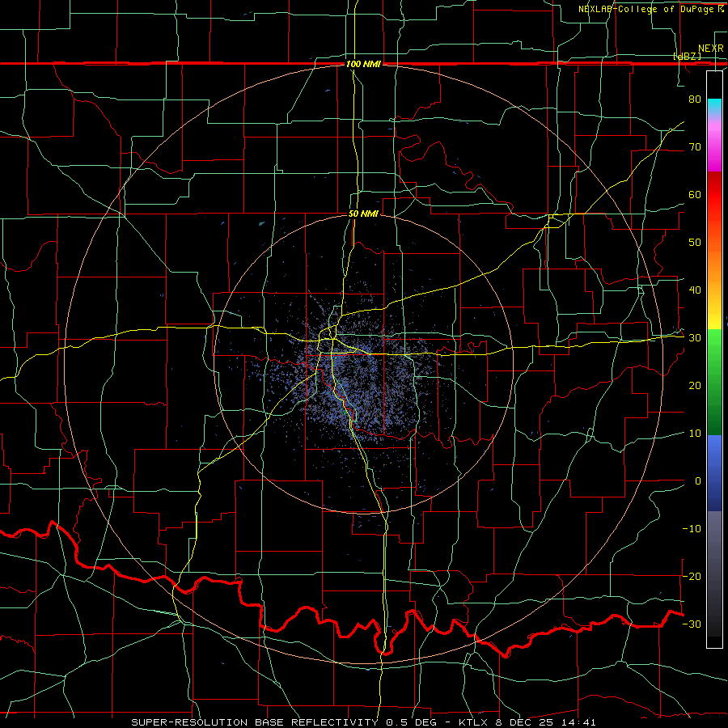The height and width of the screenshot is (728, 728).
Task: Click the [dBZ] unit label
Action: tap(687, 57)
